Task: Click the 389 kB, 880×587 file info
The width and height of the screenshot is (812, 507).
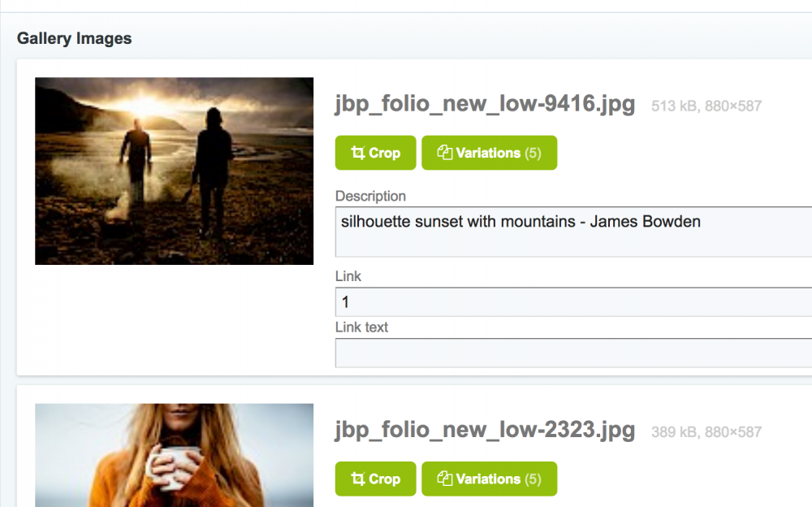Action: coord(706,432)
